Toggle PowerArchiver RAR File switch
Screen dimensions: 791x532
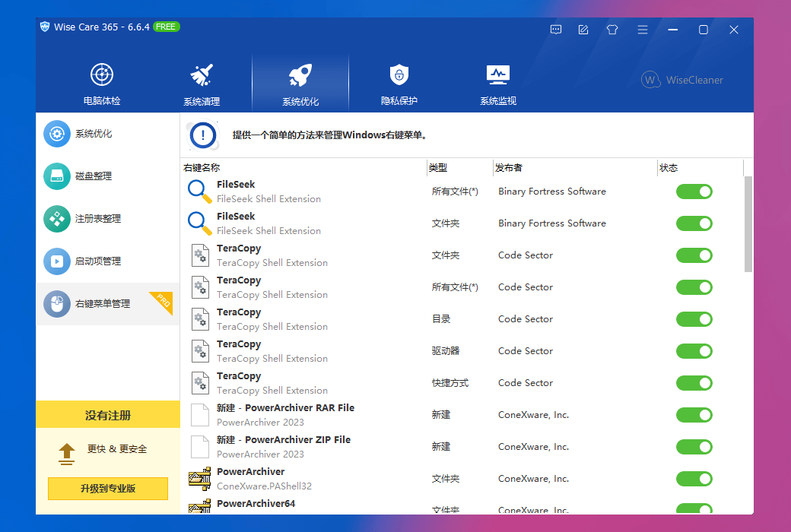(694, 415)
